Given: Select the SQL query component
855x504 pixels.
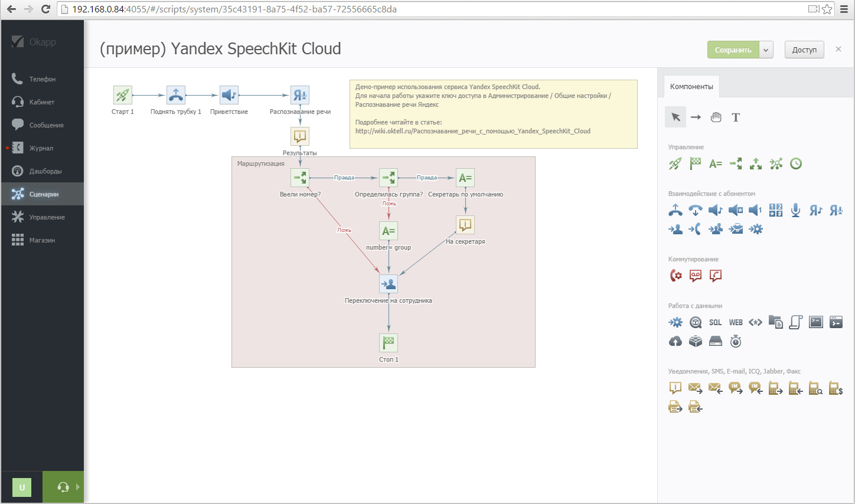Looking at the screenshot, I should coord(715,322).
